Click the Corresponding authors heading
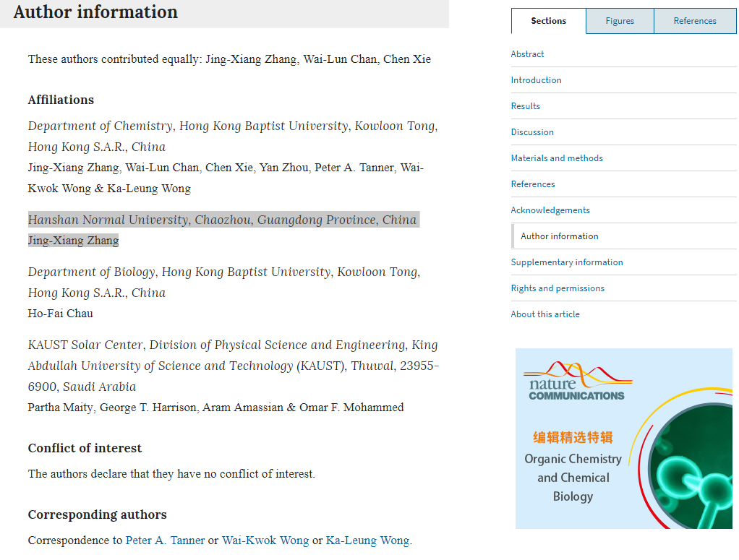 (97, 514)
